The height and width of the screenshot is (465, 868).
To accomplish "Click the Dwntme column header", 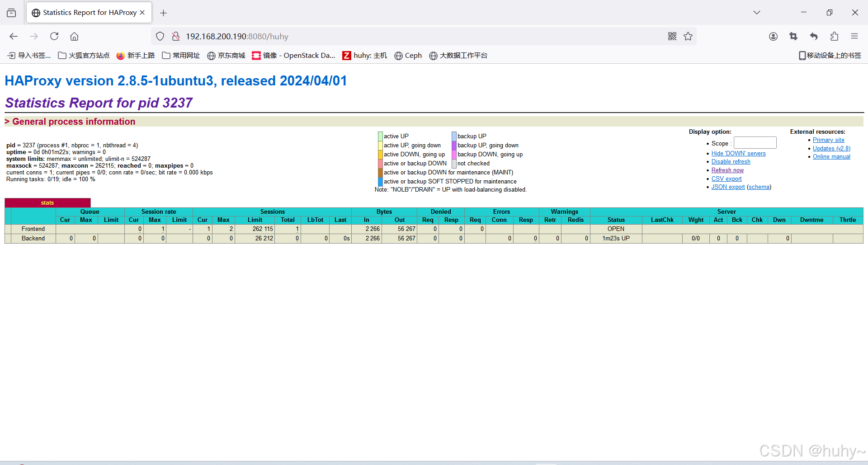I will (811, 220).
